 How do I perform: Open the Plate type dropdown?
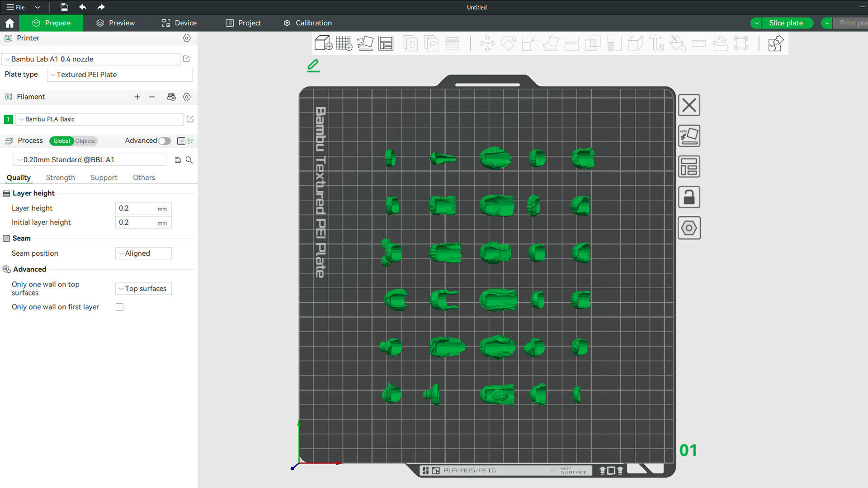tap(120, 75)
